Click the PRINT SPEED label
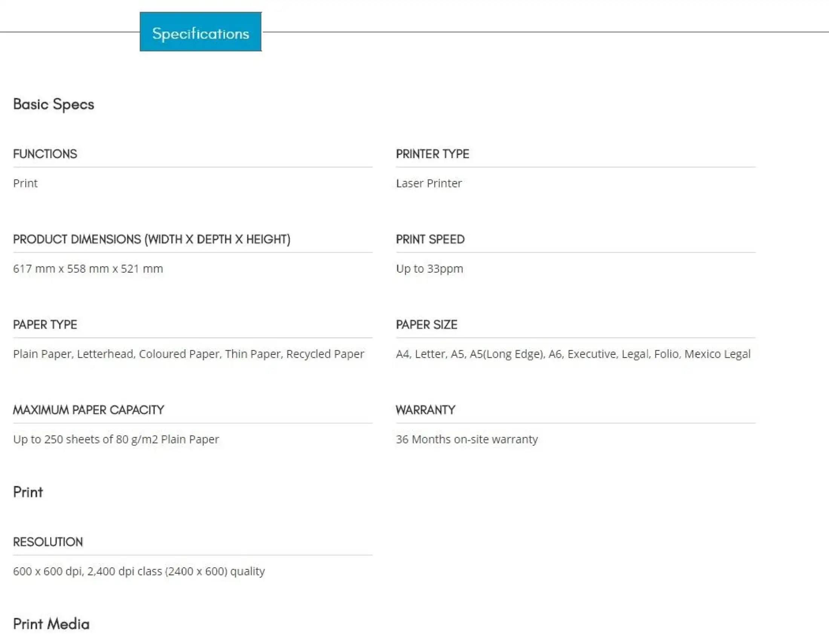 430,239
